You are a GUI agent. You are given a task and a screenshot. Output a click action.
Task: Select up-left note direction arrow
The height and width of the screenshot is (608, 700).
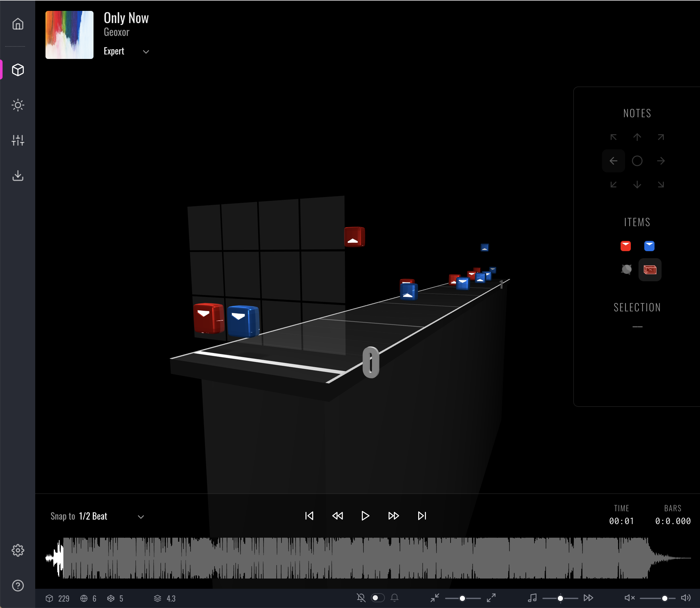[x=614, y=137]
